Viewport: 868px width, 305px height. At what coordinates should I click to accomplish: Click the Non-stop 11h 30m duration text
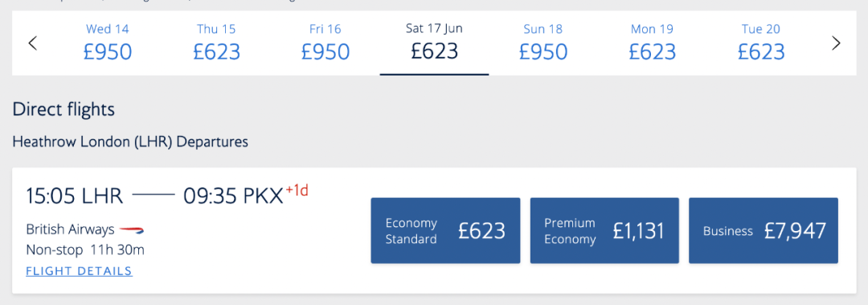pyautogui.click(x=85, y=250)
